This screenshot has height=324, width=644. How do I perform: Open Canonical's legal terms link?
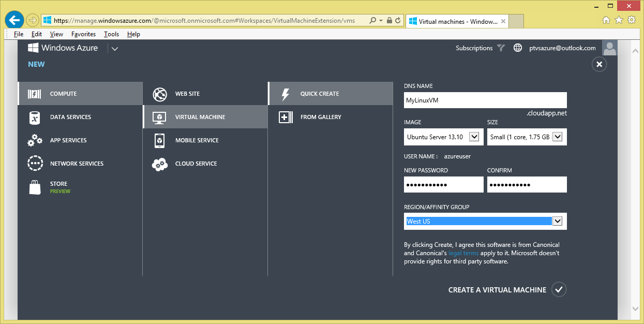463,253
